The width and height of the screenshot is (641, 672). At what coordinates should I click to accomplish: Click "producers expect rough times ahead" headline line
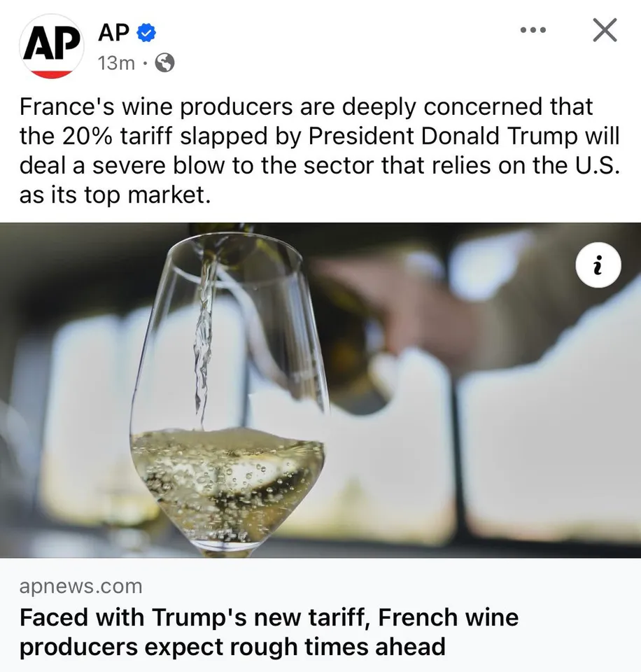coord(232,646)
